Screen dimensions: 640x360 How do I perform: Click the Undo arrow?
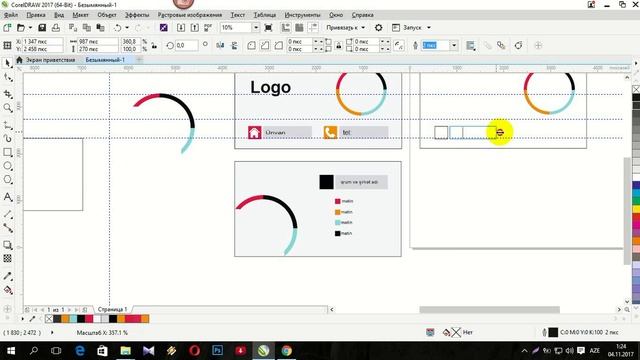pos(118,28)
